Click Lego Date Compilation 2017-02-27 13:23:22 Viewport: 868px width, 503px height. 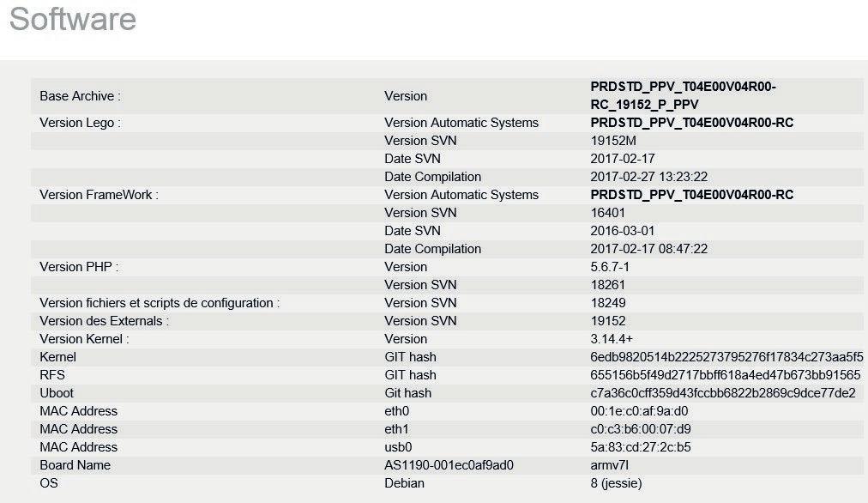tap(648, 177)
